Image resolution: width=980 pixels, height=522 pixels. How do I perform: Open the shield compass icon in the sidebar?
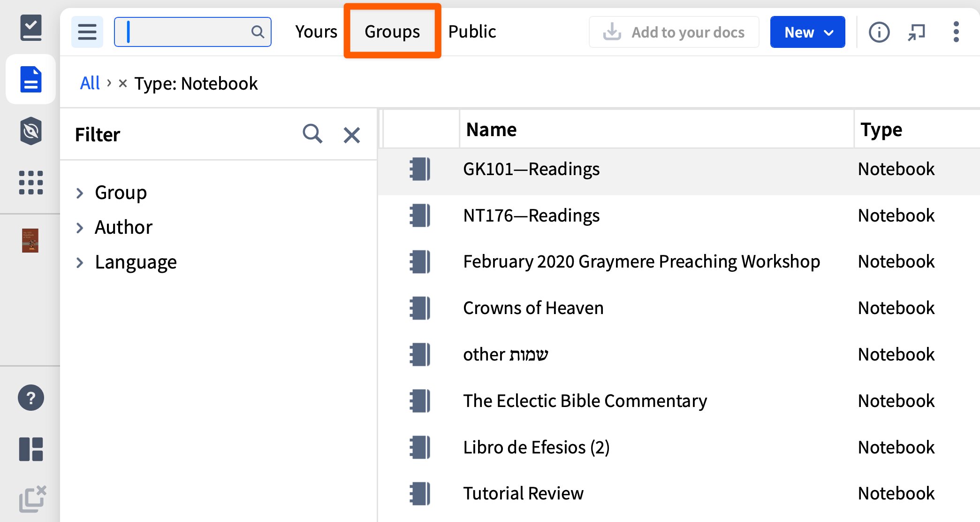[x=31, y=130]
